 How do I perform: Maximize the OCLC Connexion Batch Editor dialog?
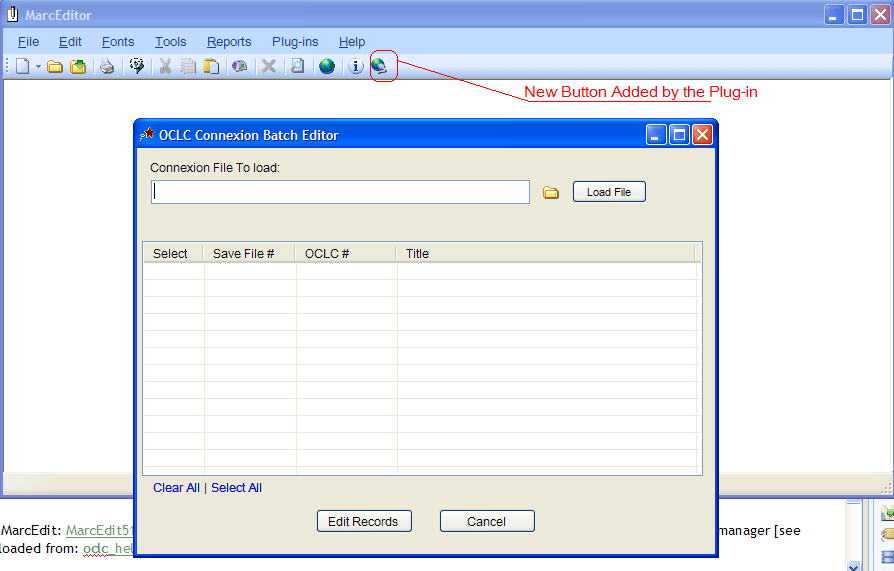(x=679, y=135)
